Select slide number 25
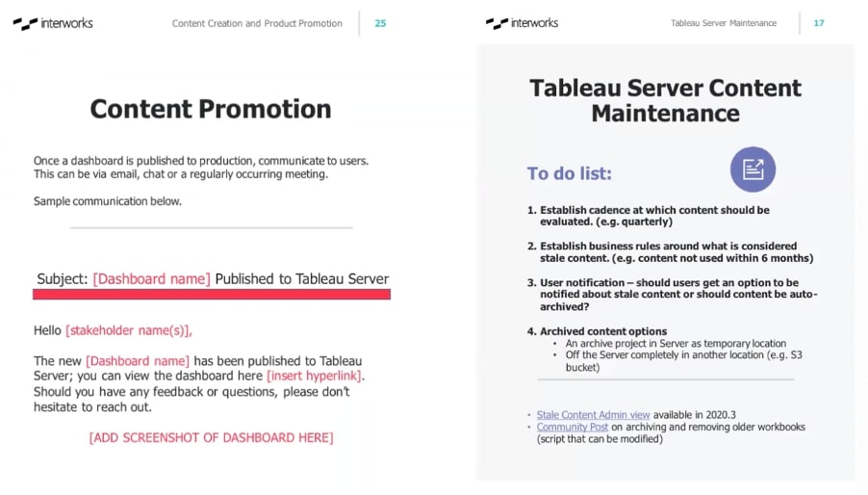868x495 pixels. click(380, 23)
